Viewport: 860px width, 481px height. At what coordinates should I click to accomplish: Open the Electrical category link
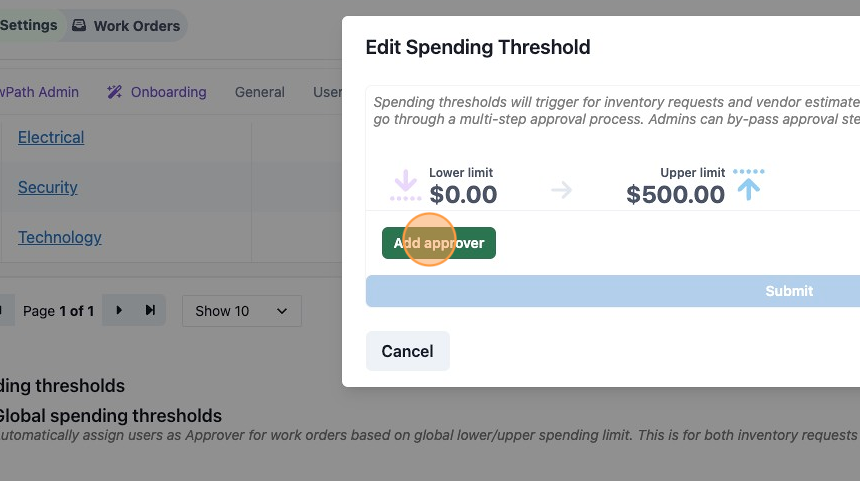coord(51,137)
